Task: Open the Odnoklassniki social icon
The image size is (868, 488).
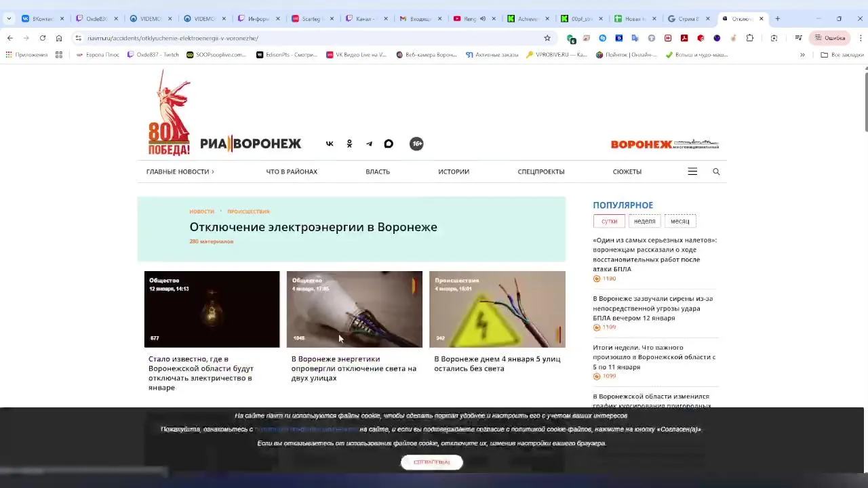Action: [349, 144]
